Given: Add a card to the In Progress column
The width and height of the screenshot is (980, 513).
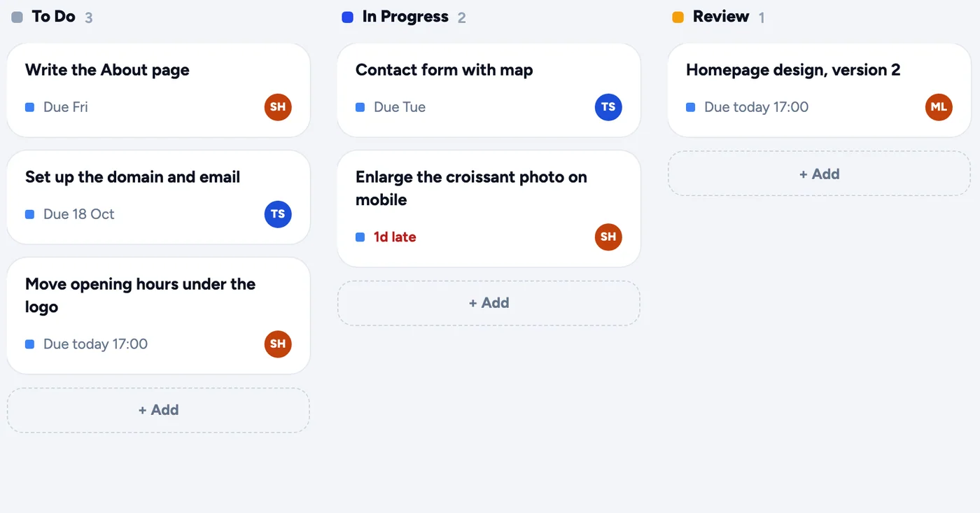Looking at the screenshot, I should (489, 303).
